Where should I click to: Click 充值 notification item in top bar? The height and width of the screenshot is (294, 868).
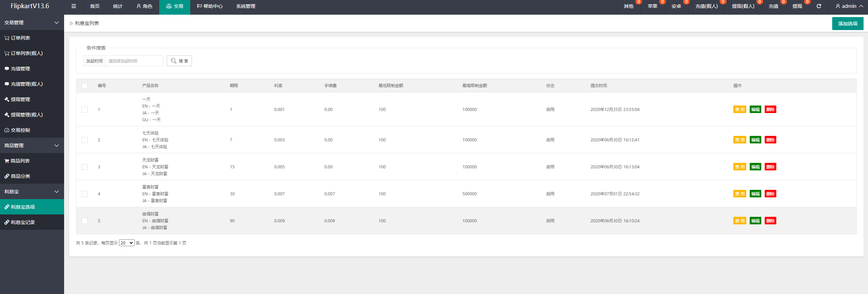774,6
